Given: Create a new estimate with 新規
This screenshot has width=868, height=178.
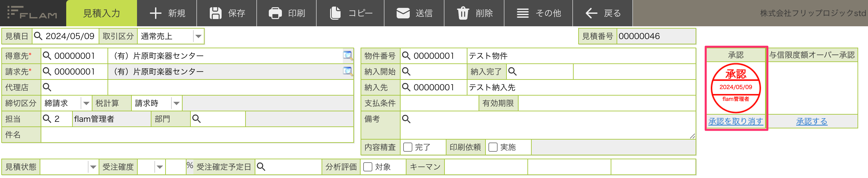Looking at the screenshot, I should click(x=167, y=13).
